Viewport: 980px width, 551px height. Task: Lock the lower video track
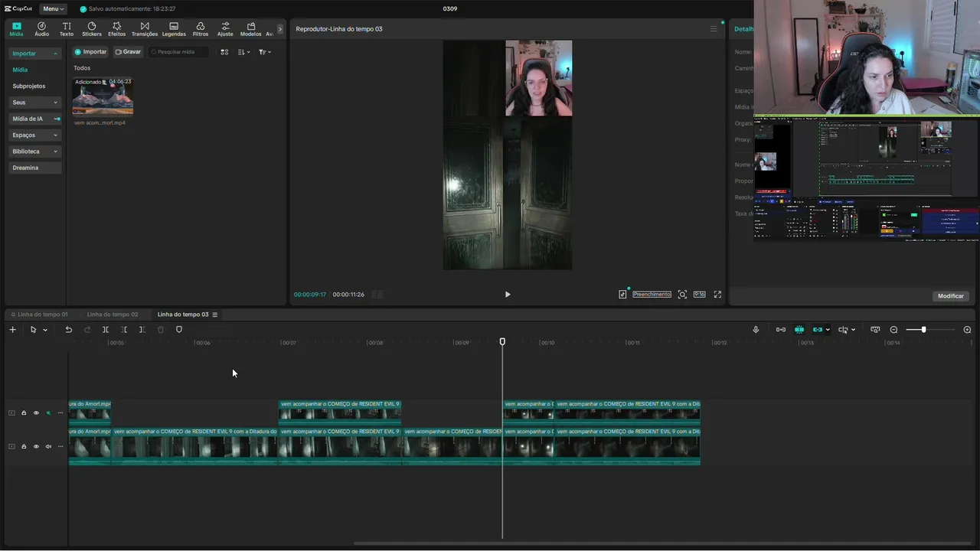[x=24, y=447]
